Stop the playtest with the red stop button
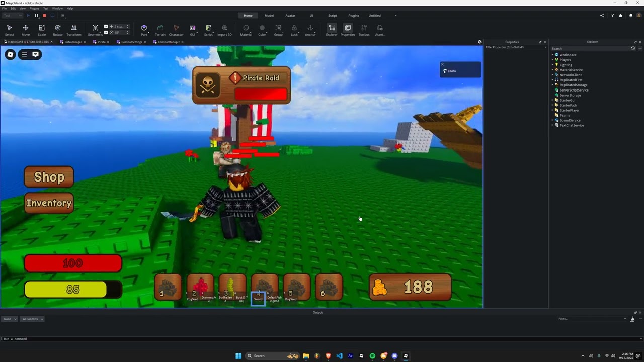The height and width of the screenshot is (362, 644). [44, 16]
